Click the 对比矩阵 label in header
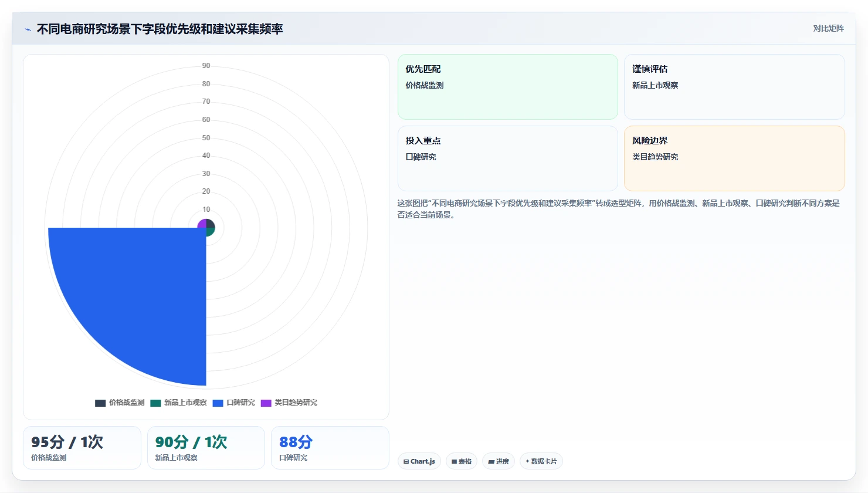Screen dimensions: 868x493 (x=828, y=28)
